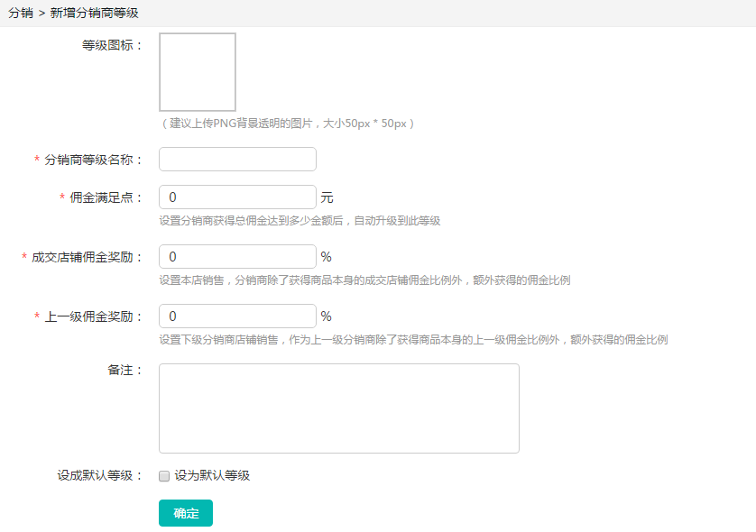Screen dimensions: 756x532
Task: Focus the 备注 remarks text area
Action: point(338,408)
